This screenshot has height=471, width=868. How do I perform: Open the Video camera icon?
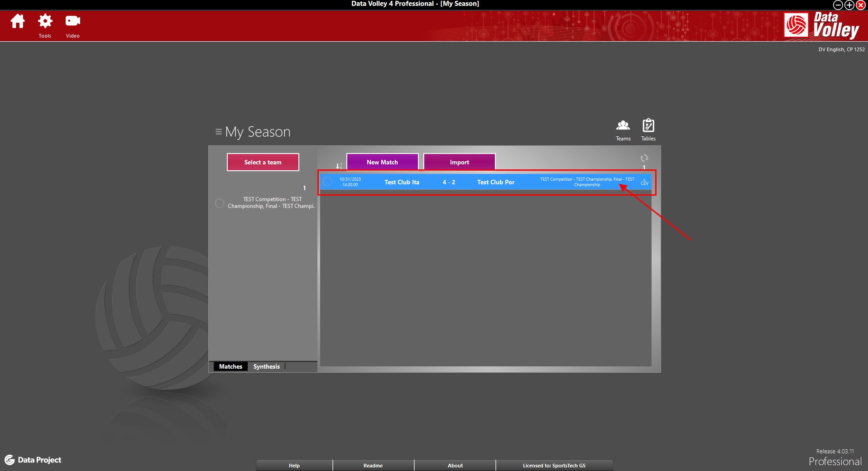click(72, 21)
